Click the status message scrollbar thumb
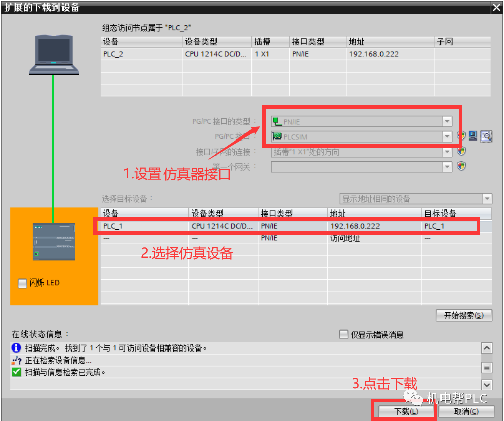Image resolution: width=504 pixels, height=421 pixels. (x=487, y=368)
